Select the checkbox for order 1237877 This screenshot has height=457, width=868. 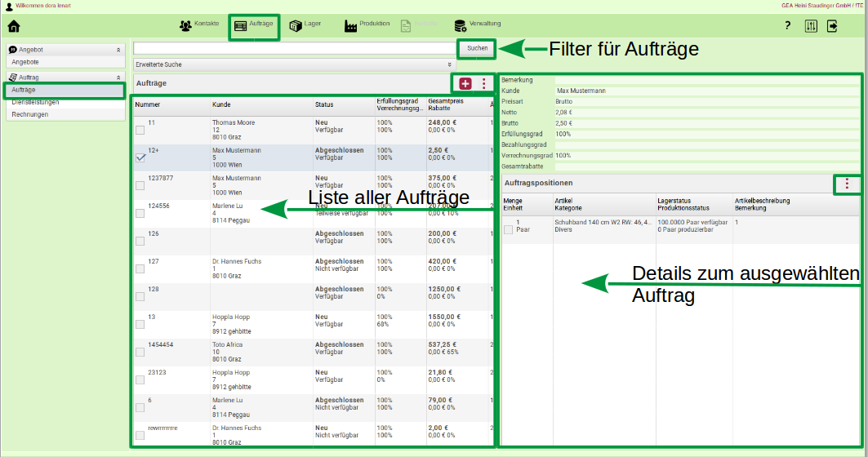point(140,185)
